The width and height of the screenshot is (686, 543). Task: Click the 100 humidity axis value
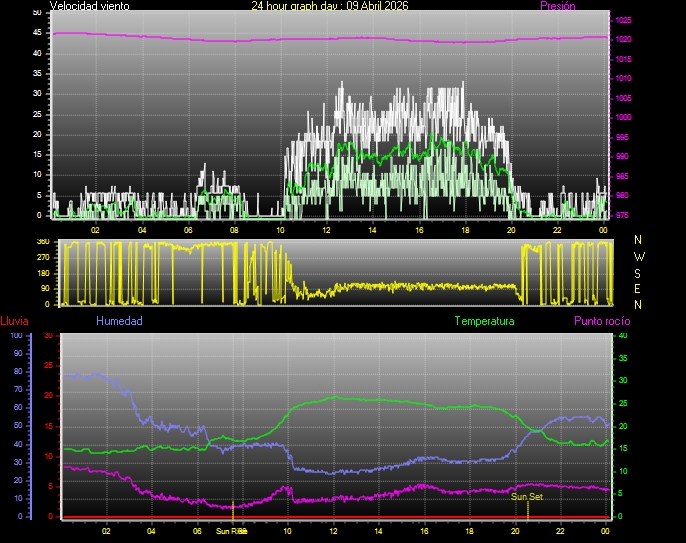click(x=16, y=336)
